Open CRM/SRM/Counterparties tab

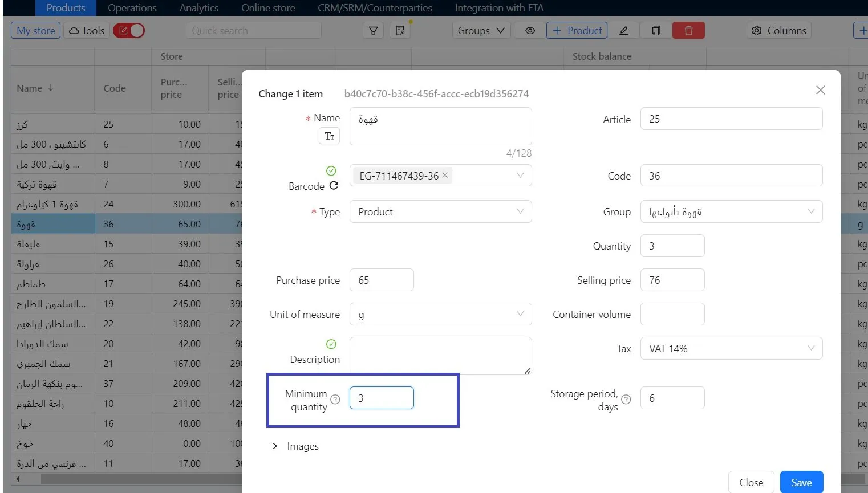click(375, 8)
